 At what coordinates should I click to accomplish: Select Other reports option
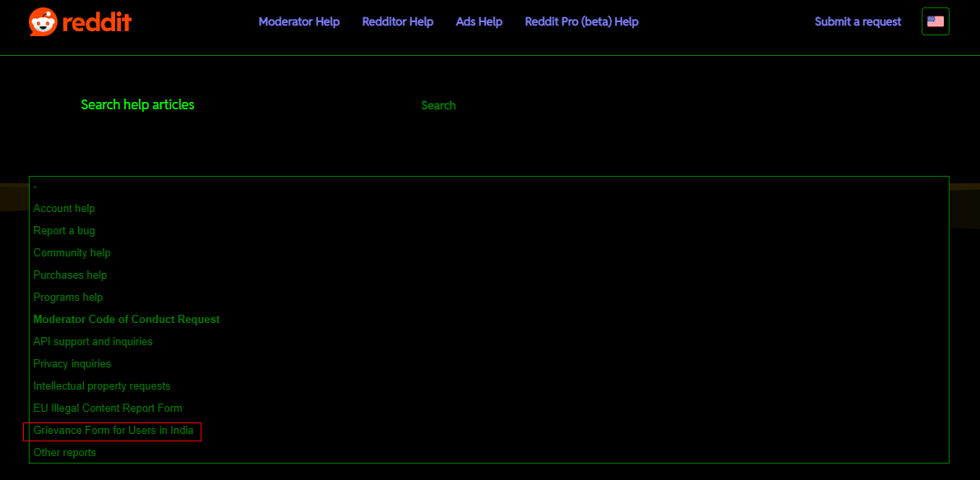click(488, 453)
